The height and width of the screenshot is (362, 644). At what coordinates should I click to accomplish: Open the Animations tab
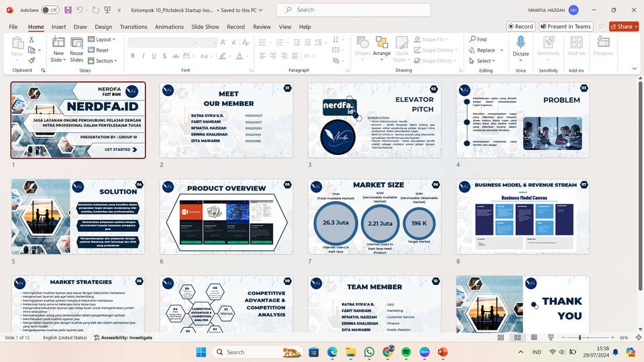(x=169, y=27)
